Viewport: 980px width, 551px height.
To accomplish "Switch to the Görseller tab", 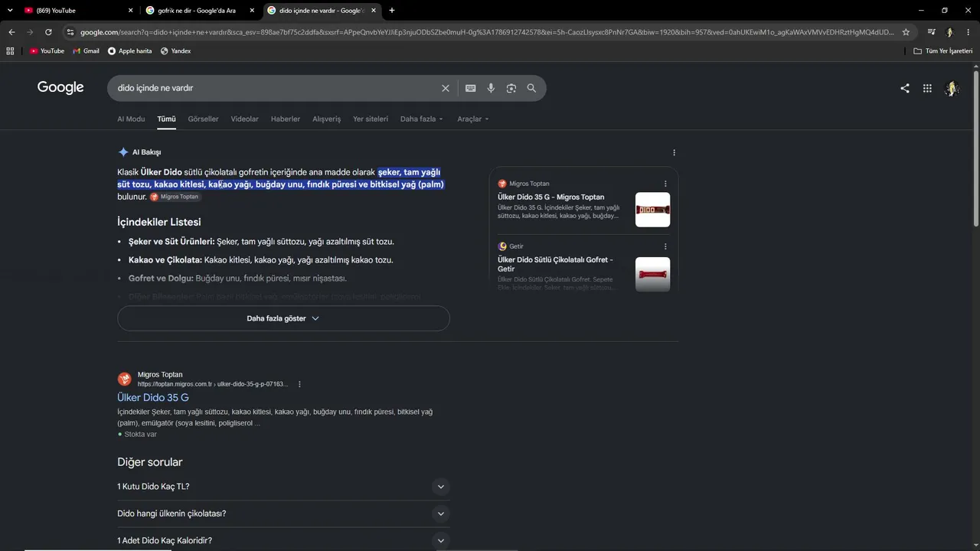I will coord(203,119).
